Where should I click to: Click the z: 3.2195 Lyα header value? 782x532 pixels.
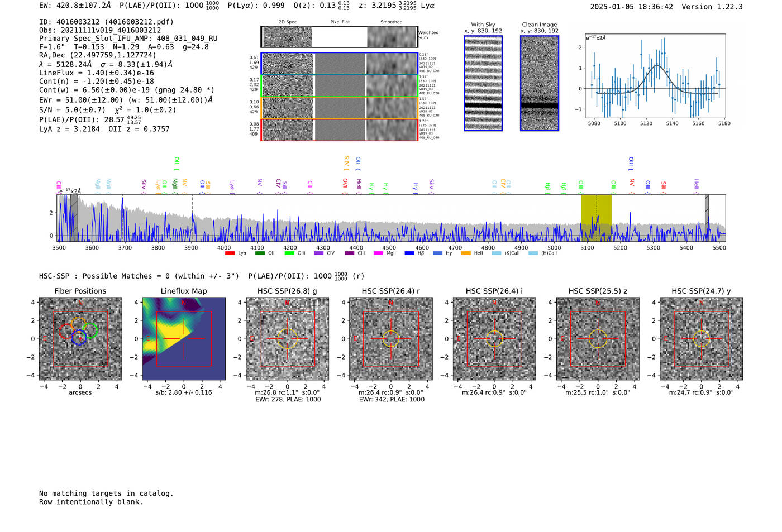tap(397, 6)
